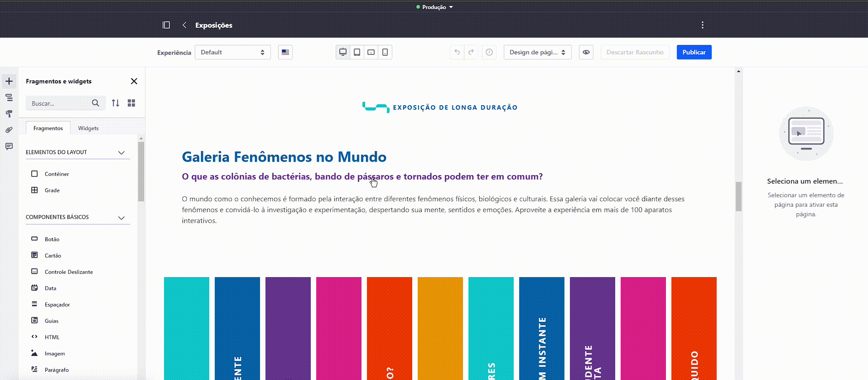Click the US flag language icon
868x380 pixels.
(285, 52)
